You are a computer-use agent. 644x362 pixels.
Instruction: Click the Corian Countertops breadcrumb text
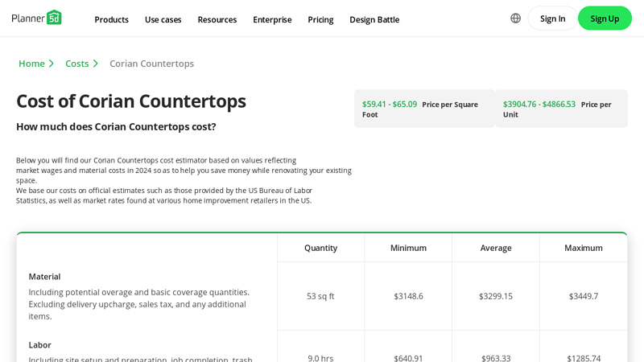click(x=151, y=64)
